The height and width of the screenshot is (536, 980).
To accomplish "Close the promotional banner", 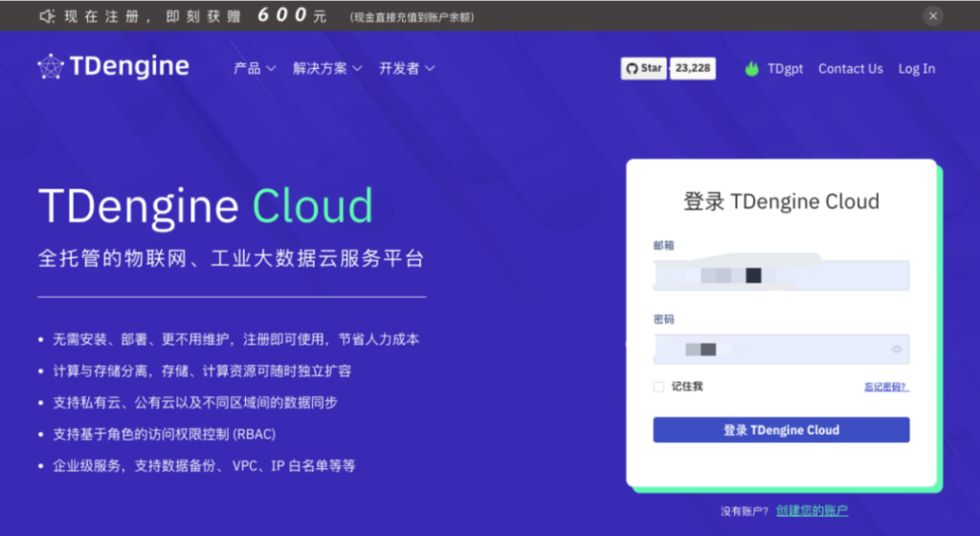I will pyautogui.click(x=932, y=15).
